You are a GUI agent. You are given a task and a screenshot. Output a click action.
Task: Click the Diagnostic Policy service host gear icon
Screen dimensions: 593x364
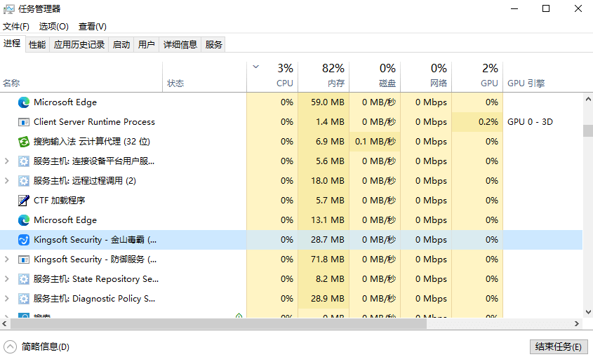24,299
